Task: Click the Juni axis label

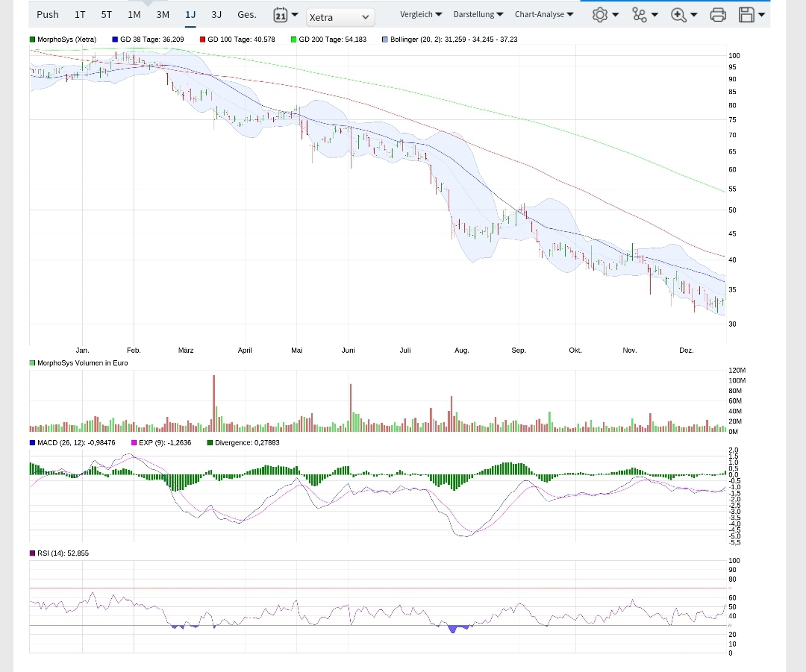Action: 348,351
